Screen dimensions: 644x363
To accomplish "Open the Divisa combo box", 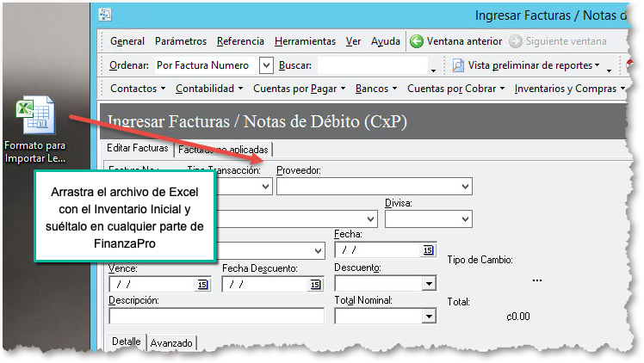I will pyautogui.click(x=429, y=219).
